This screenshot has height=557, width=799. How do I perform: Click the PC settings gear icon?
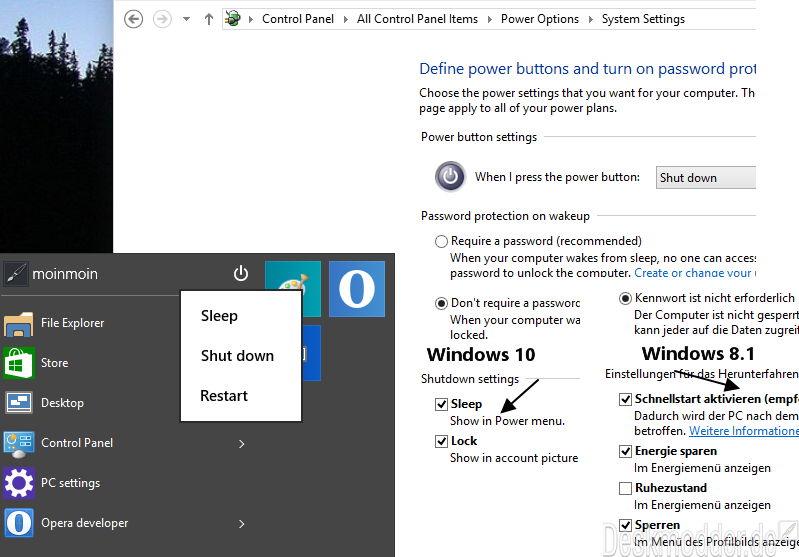click(x=19, y=483)
